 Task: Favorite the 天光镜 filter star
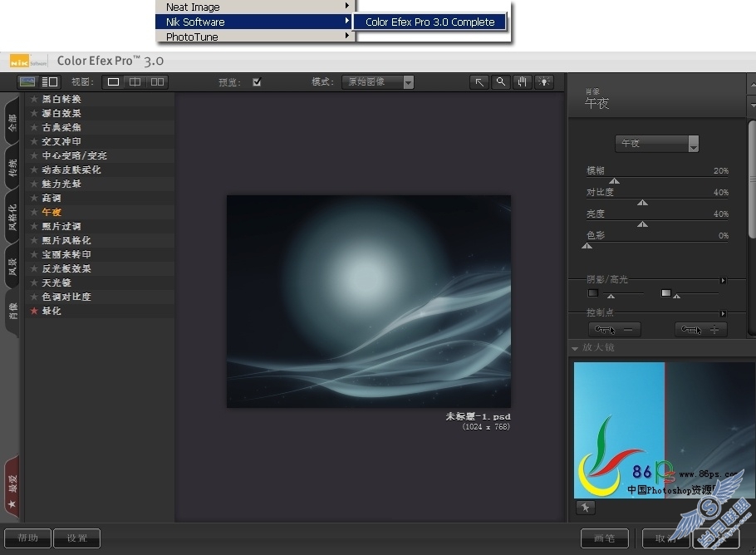coord(34,282)
